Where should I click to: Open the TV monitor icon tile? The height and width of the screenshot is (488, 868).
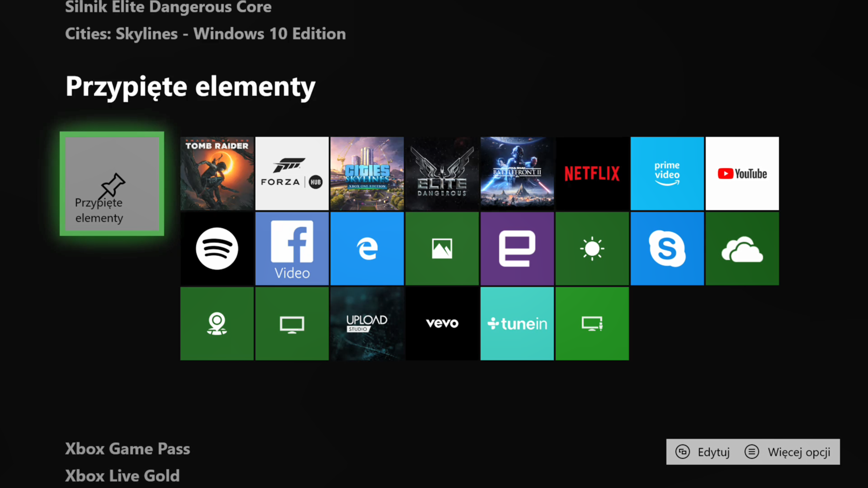(x=292, y=324)
